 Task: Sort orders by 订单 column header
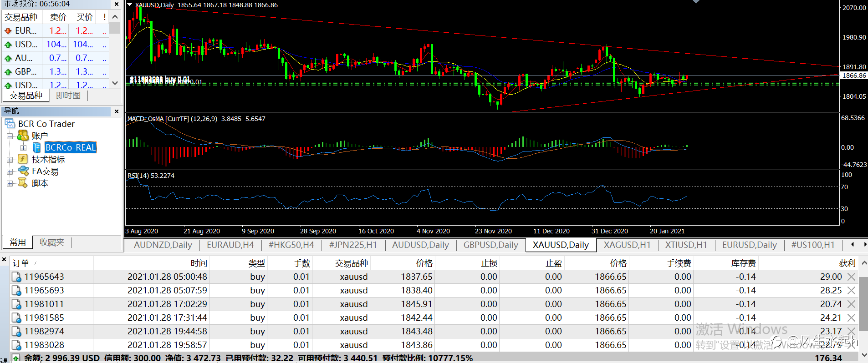(x=51, y=263)
